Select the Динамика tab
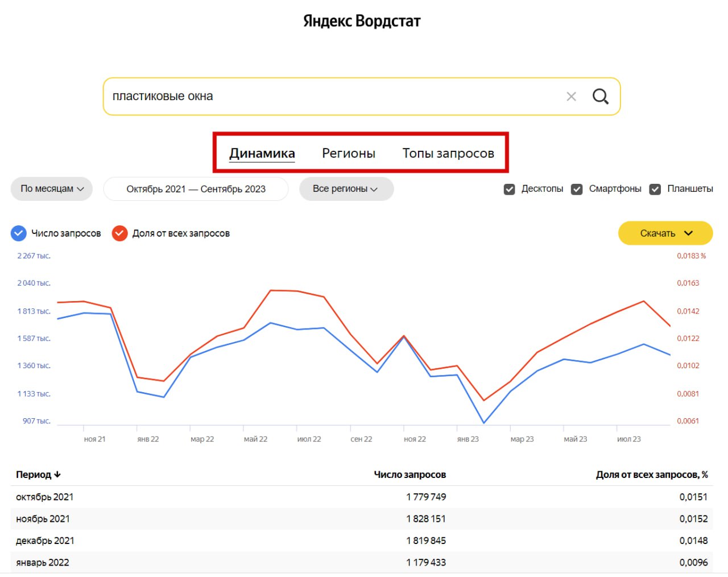The width and height of the screenshot is (728, 577). coord(262,153)
